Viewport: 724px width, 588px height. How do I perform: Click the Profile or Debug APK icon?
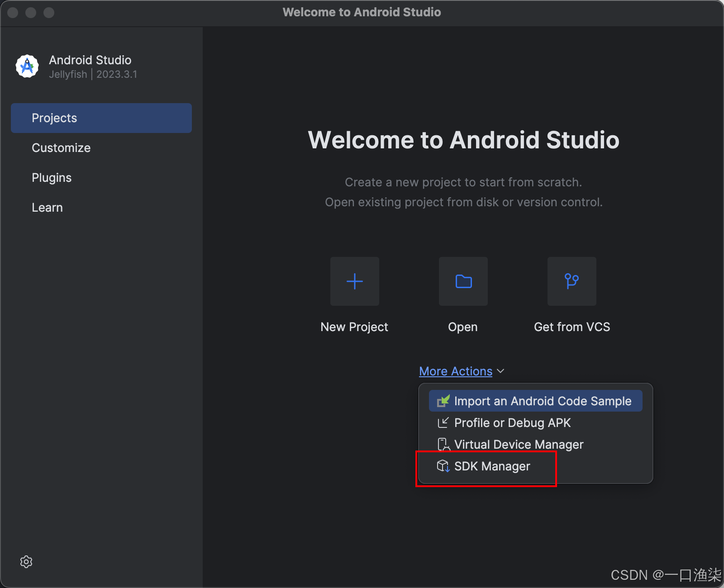point(443,422)
